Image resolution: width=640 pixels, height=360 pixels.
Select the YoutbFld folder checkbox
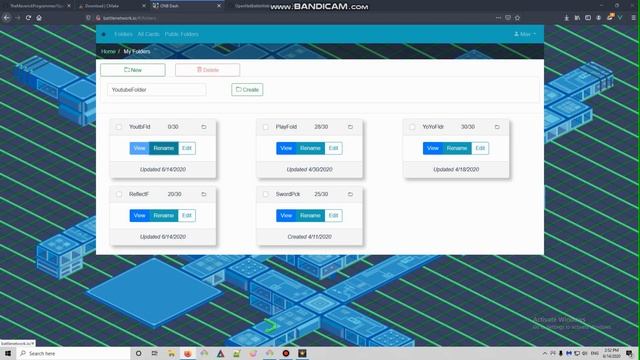[x=119, y=127]
